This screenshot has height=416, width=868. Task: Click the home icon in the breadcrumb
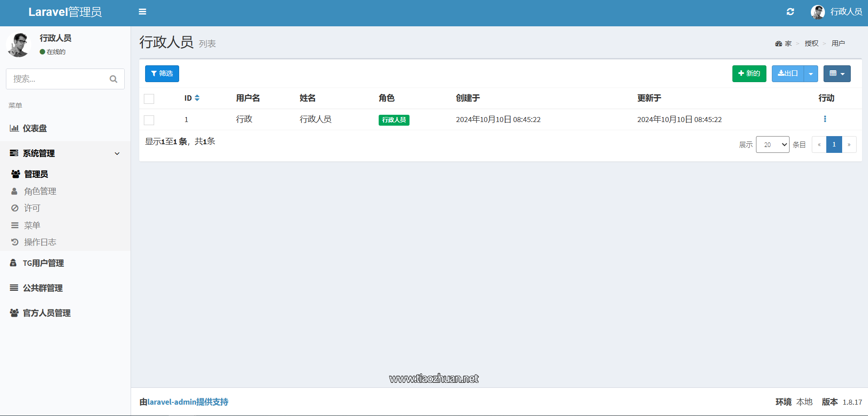click(x=778, y=43)
